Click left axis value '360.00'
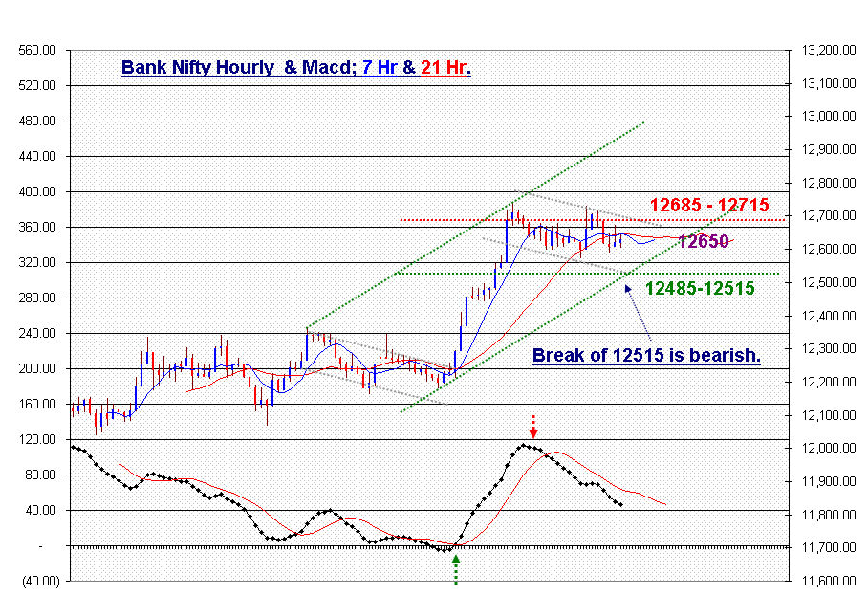Image resolution: width=868 pixels, height=596 pixels. [37, 227]
